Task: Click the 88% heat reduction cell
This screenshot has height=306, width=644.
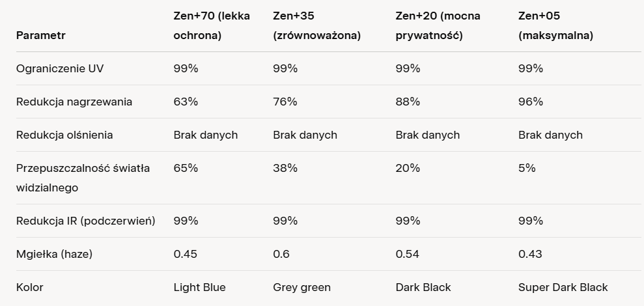Action: click(408, 102)
